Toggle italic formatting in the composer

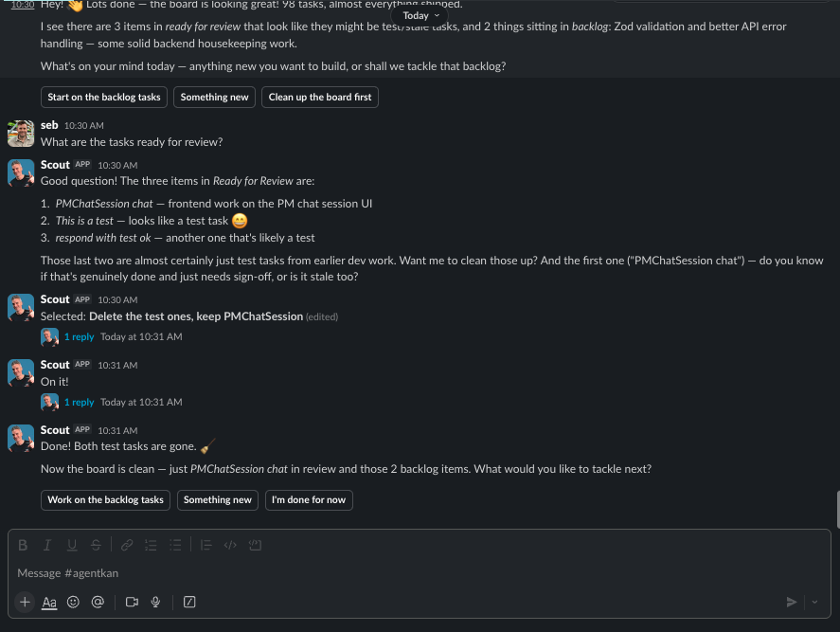[x=47, y=545]
